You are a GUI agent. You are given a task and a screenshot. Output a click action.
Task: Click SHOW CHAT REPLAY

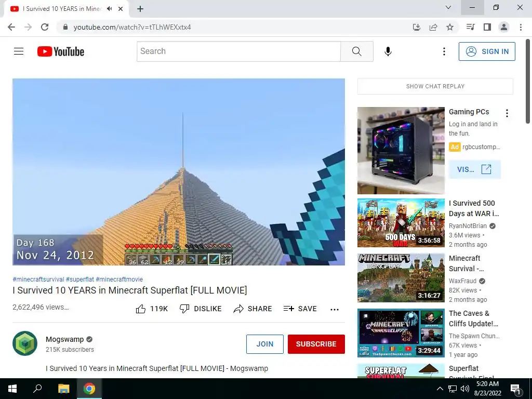click(x=435, y=86)
